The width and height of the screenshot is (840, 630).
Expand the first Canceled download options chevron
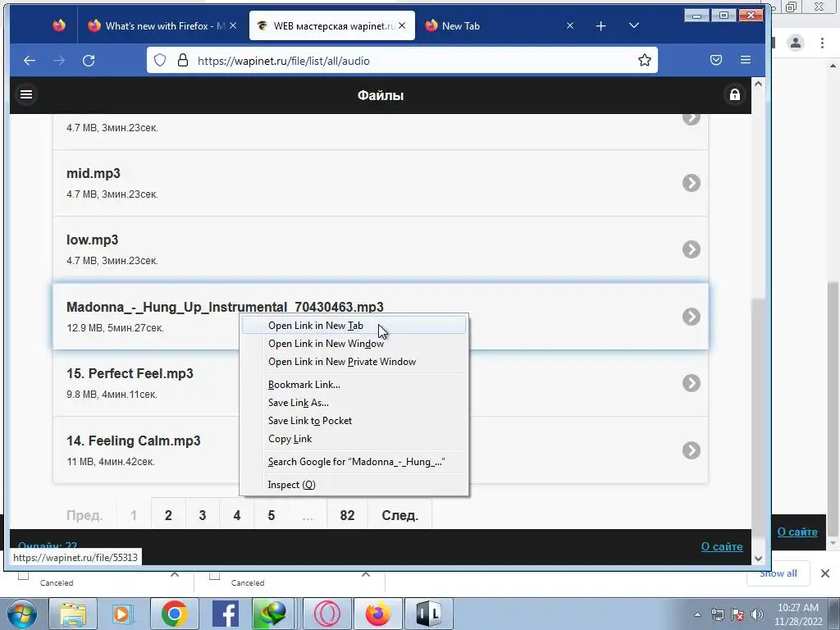click(x=175, y=575)
